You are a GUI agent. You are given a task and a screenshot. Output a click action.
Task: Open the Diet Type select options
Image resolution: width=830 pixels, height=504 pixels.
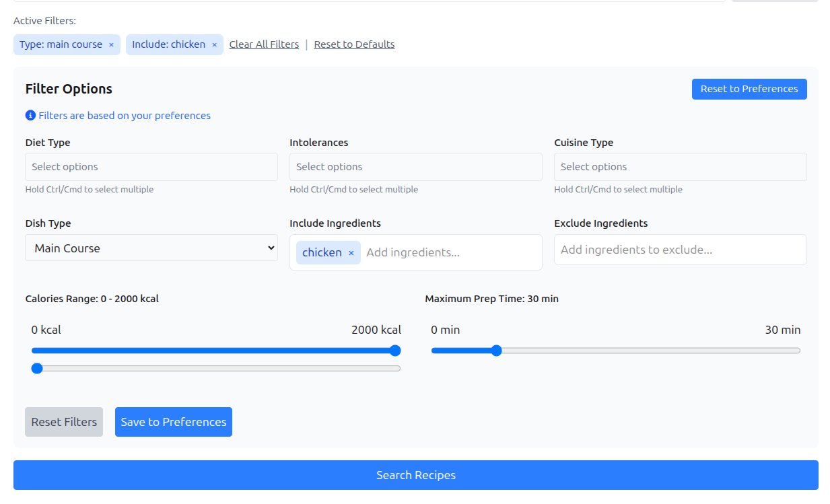(x=151, y=167)
